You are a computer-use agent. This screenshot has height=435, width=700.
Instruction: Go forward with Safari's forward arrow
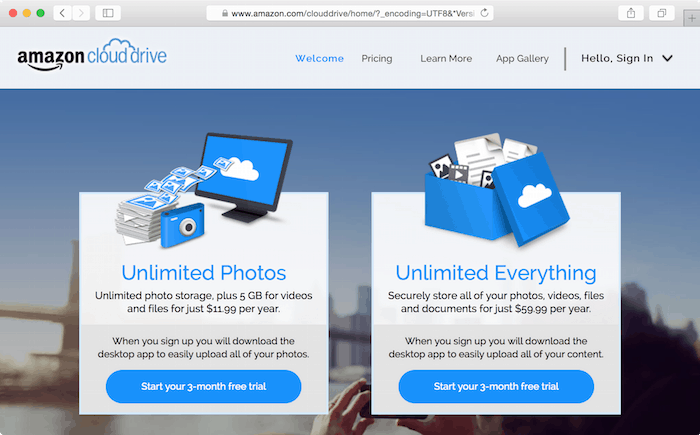tap(81, 13)
